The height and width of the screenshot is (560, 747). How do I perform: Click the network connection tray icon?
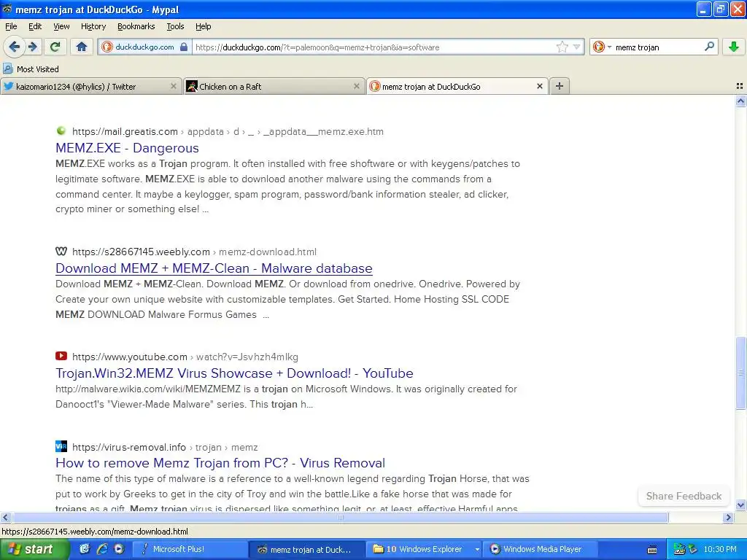pyautogui.click(x=680, y=549)
